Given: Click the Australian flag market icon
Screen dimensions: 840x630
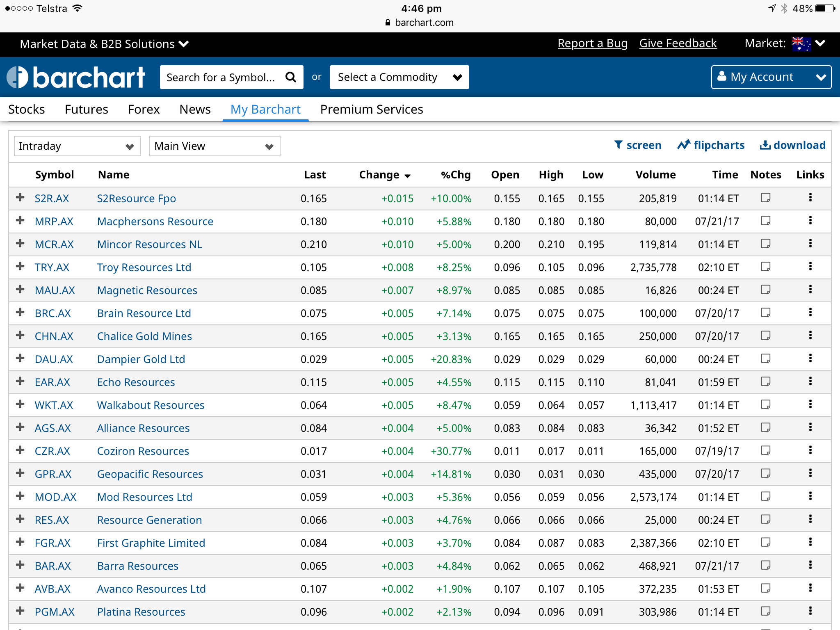Looking at the screenshot, I should pos(801,44).
